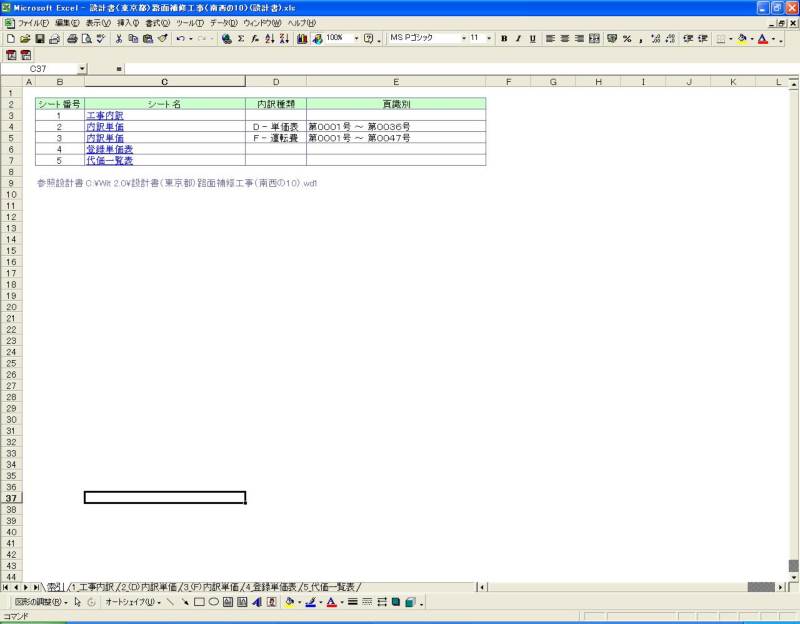Undo last action arrow

pos(180,39)
